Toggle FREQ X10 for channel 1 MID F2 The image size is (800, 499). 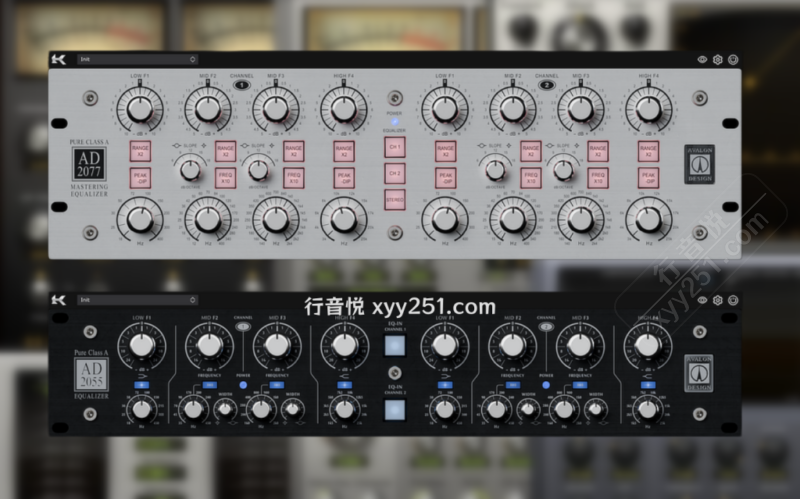(226, 178)
